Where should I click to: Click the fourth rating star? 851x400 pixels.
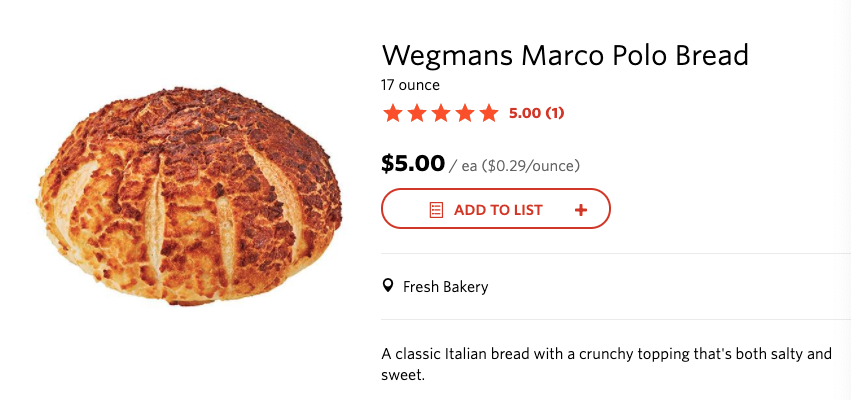pos(464,113)
